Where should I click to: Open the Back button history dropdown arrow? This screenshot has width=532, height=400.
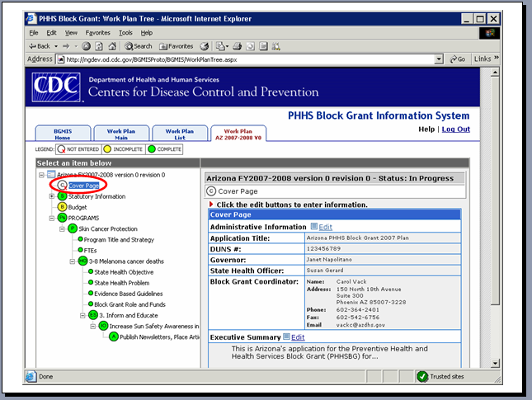click(56, 46)
